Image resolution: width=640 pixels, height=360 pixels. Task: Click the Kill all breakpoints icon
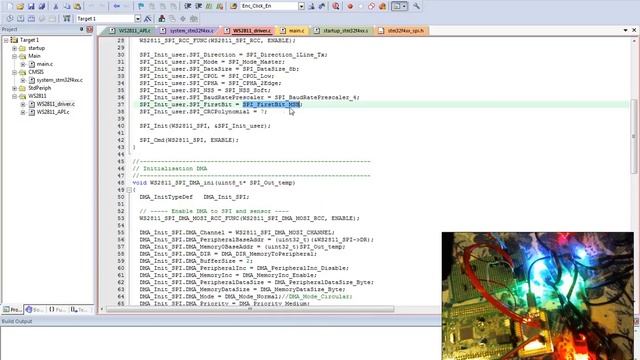click(x=382, y=6)
